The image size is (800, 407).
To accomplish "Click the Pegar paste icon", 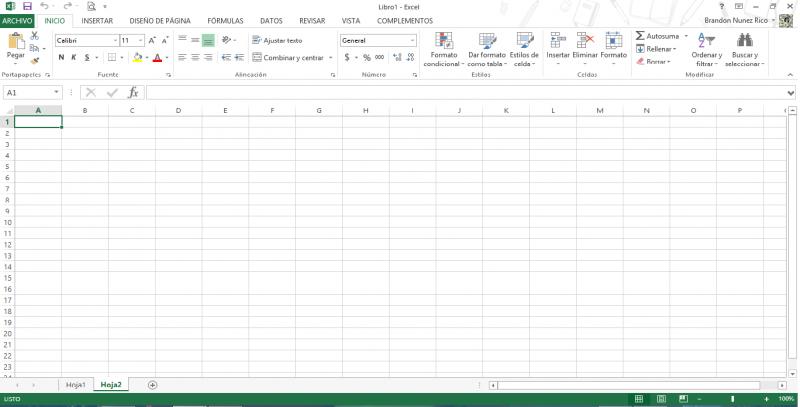I will (x=15, y=43).
